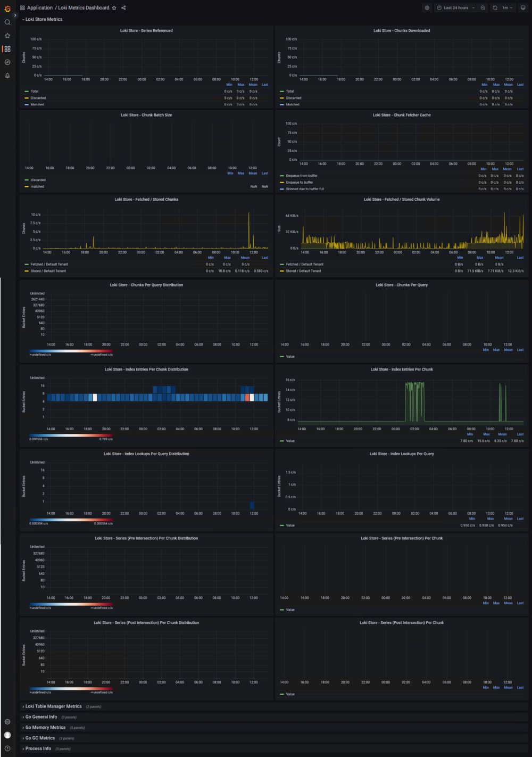This screenshot has height=757, width=532.
Task: Open the 1m refresh interval dropdown
Action: (507, 8)
